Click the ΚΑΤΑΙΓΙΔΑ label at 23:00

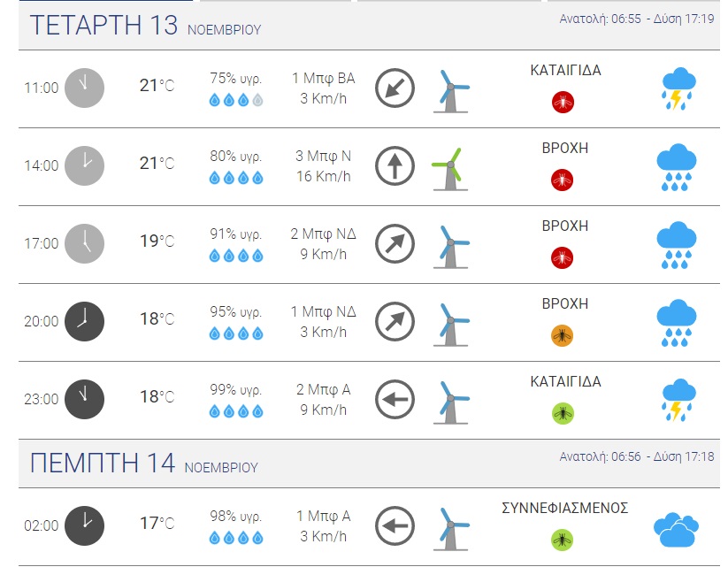(565, 382)
